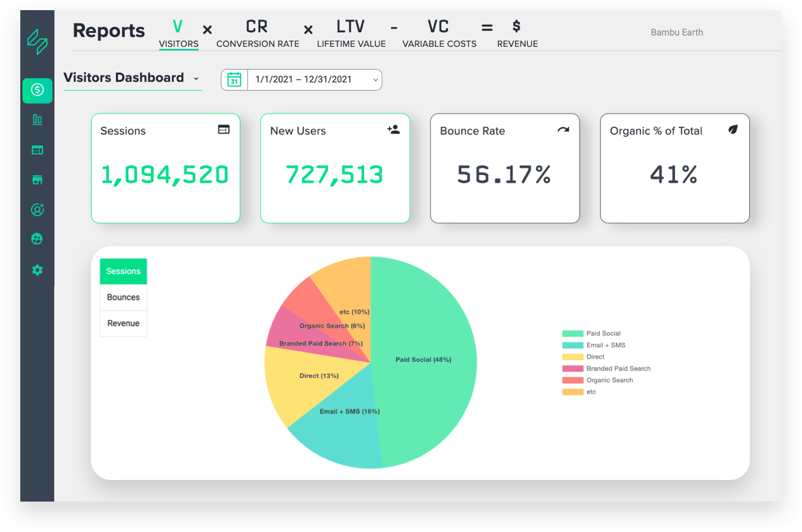Open the settings gear in sidebar

pyautogui.click(x=37, y=270)
